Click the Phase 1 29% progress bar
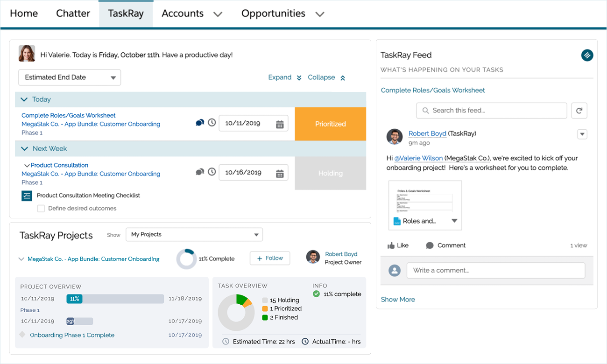The height and width of the screenshot is (364, 607). 79,321
